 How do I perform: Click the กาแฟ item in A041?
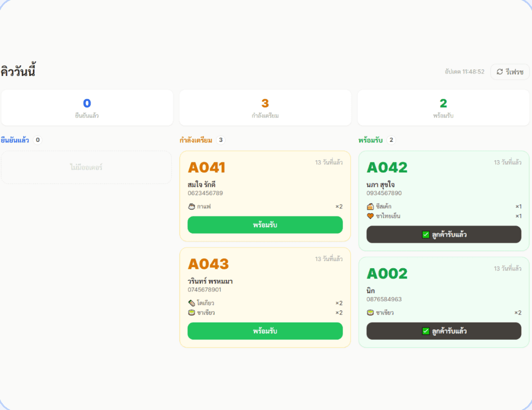[x=204, y=207]
